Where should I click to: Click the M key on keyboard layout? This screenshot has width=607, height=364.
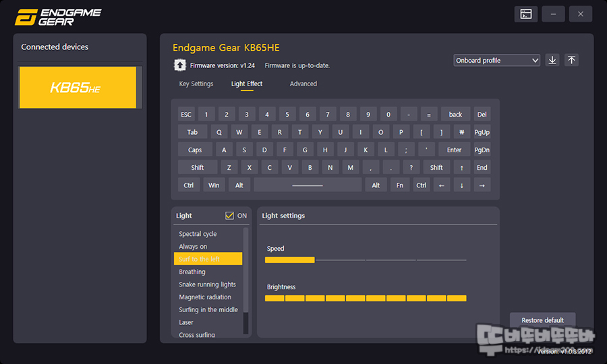pos(350,167)
